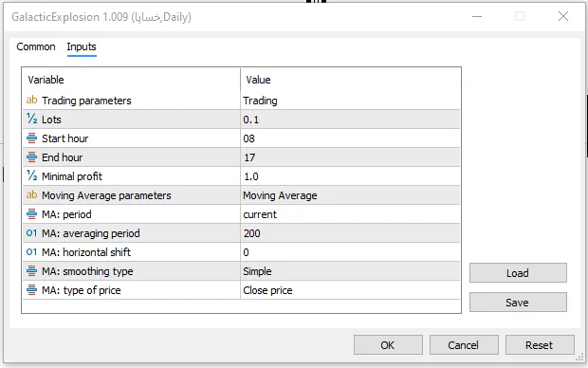Open the Start hour value 08
Screen dimensions: 588x368
(x=350, y=138)
